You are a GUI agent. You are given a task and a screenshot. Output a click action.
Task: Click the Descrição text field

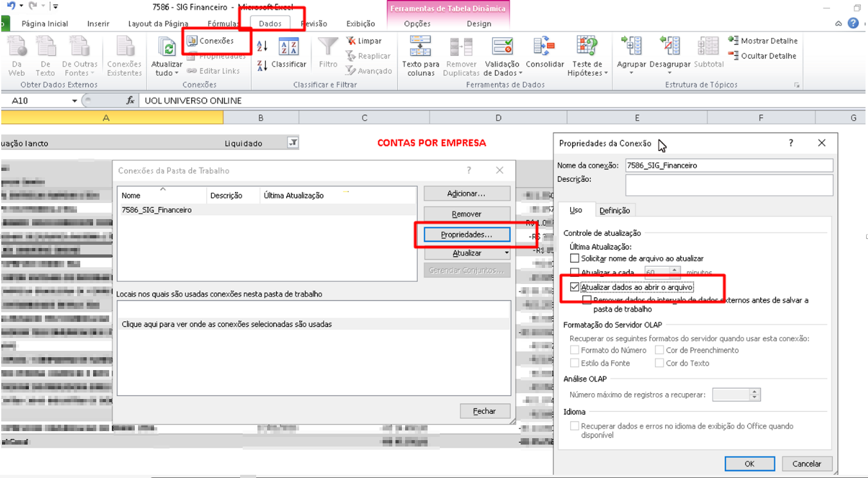click(729, 185)
